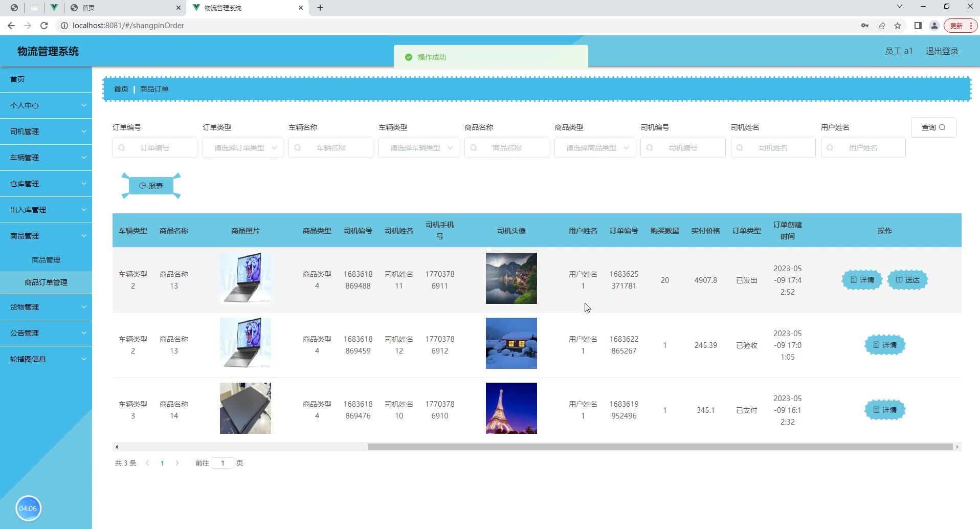Click scrollbar right arrow of table
980x529 pixels.
957,447
